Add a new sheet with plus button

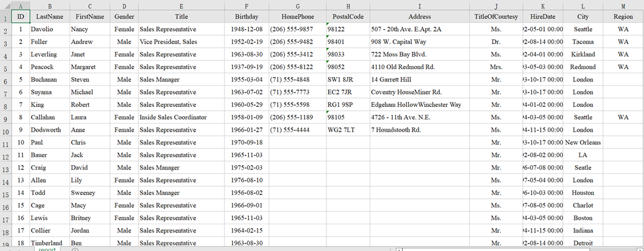tap(75, 249)
